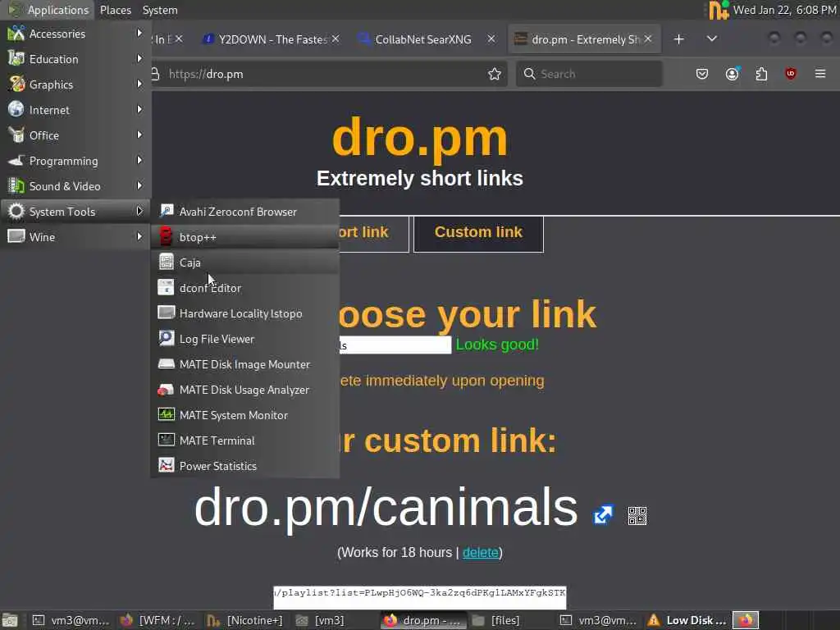Click the delete link under the short link
Viewport: 840px width, 630px height.
tap(480, 552)
